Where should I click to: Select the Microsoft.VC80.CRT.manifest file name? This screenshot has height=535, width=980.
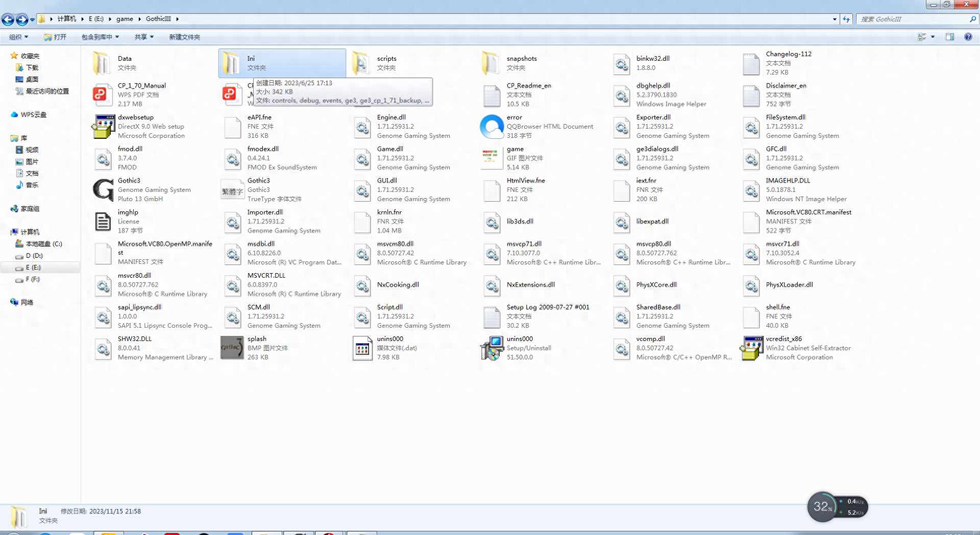(808, 212)
